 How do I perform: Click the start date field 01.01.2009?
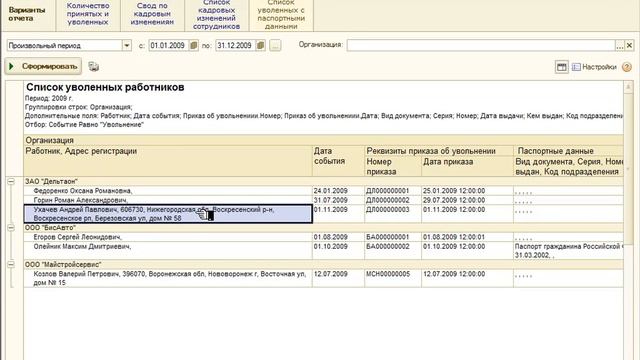coord(168,45)
